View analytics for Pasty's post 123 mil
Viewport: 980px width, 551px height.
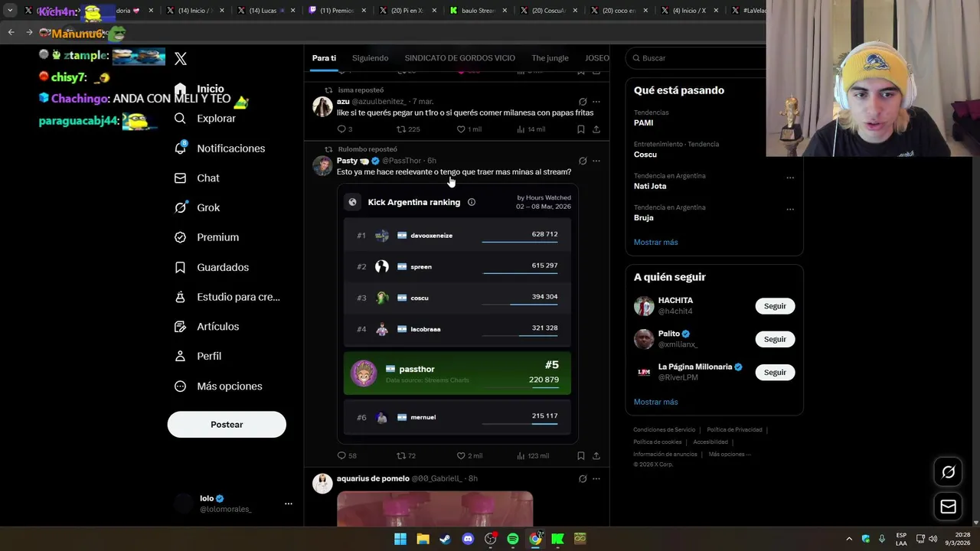533,456
